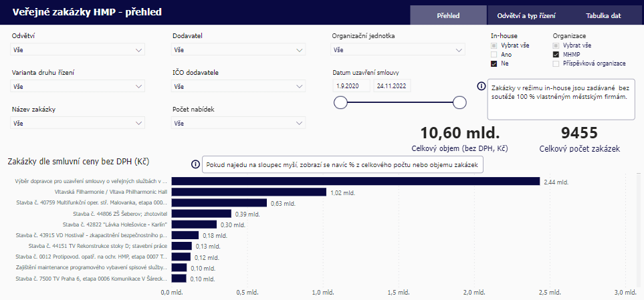The width and height of the screenshot is (644, 300).
Task: Click info icon above bar chart
Action: click(195, 164)
